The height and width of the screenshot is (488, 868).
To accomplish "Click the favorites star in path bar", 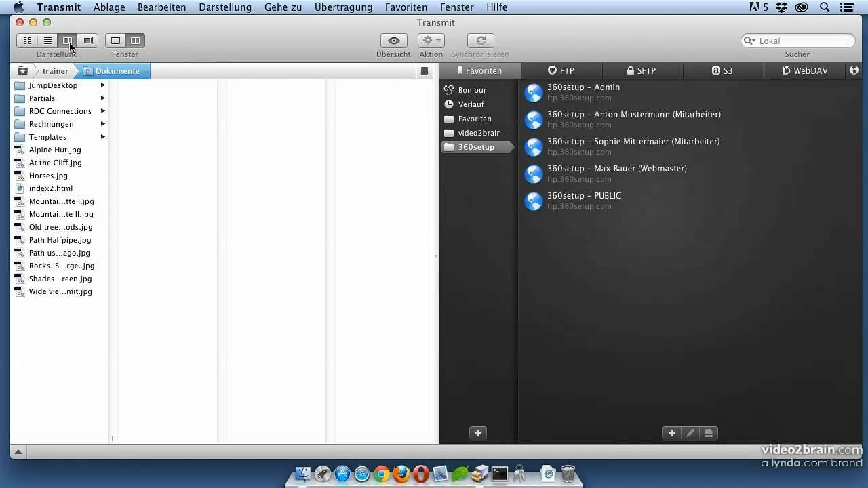I will click(x=22, y=70).
